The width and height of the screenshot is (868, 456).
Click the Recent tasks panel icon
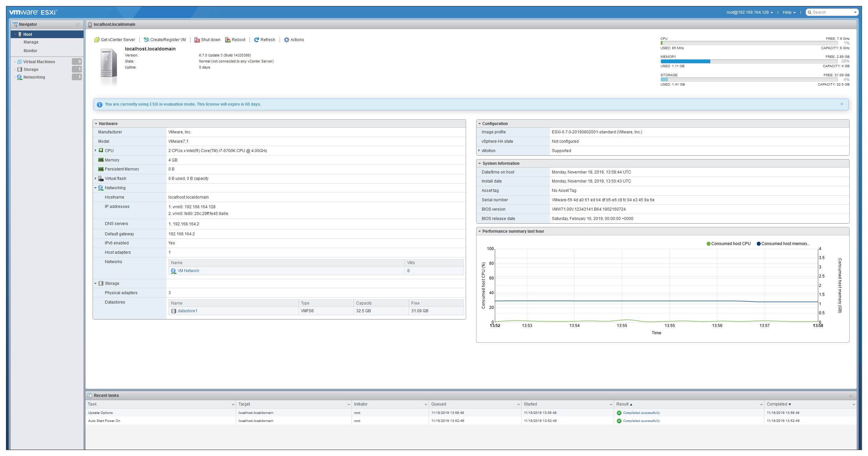[90, 395]
